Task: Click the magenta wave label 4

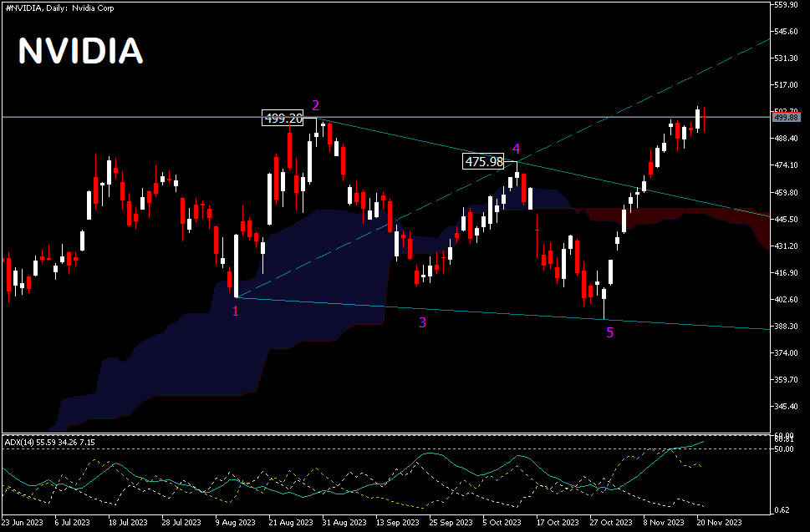Action: 516,149
